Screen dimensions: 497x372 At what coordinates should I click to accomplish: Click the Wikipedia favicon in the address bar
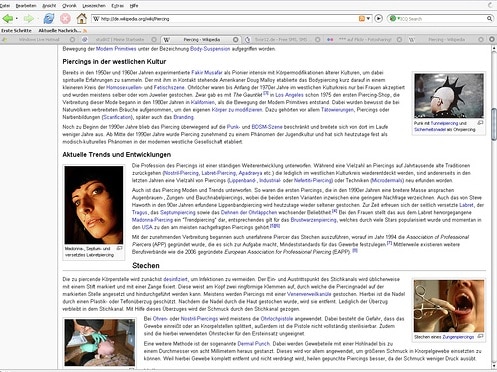(96, 19)
